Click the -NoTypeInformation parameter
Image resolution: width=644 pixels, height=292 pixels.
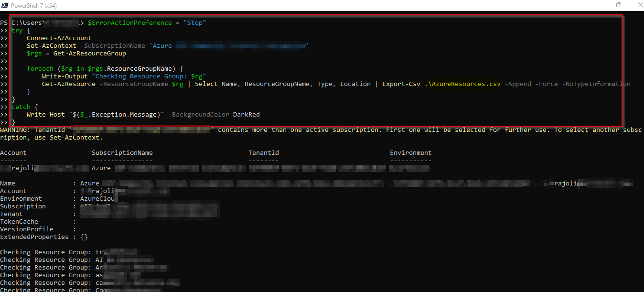596,84
